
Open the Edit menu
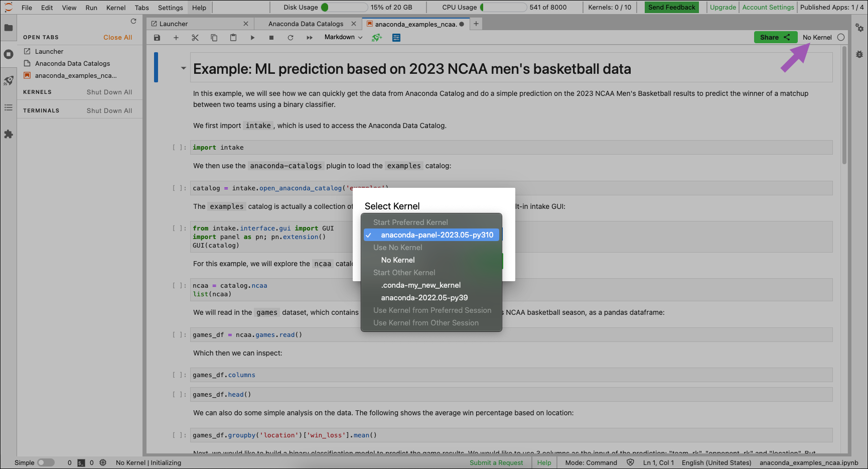tap(47, 8)
